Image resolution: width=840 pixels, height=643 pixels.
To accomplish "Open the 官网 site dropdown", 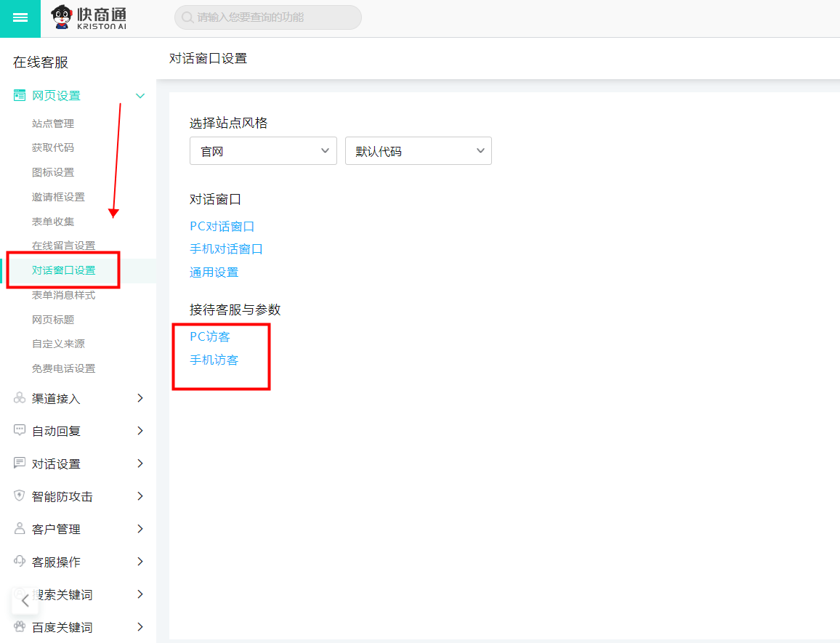I will [263, 151].
